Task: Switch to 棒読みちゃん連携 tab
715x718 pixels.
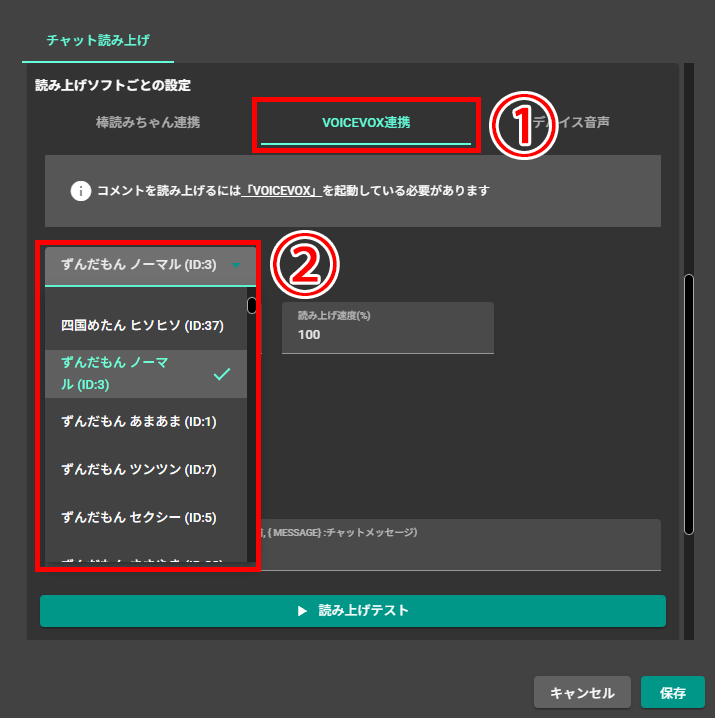Action: coord(148,123)
